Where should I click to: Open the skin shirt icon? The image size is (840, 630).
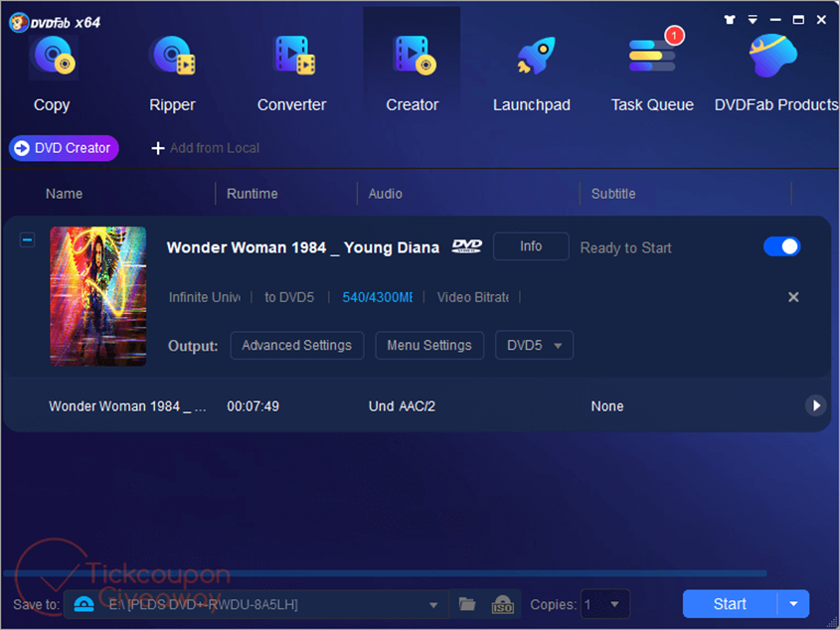729,20
